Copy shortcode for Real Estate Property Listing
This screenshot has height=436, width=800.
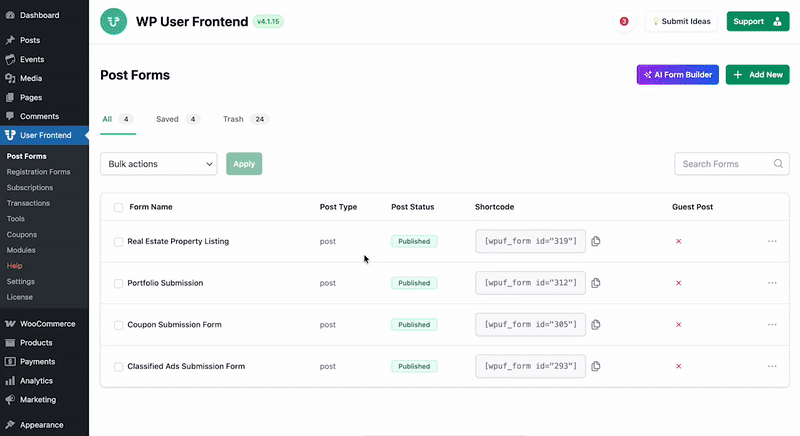click(595, 241)
